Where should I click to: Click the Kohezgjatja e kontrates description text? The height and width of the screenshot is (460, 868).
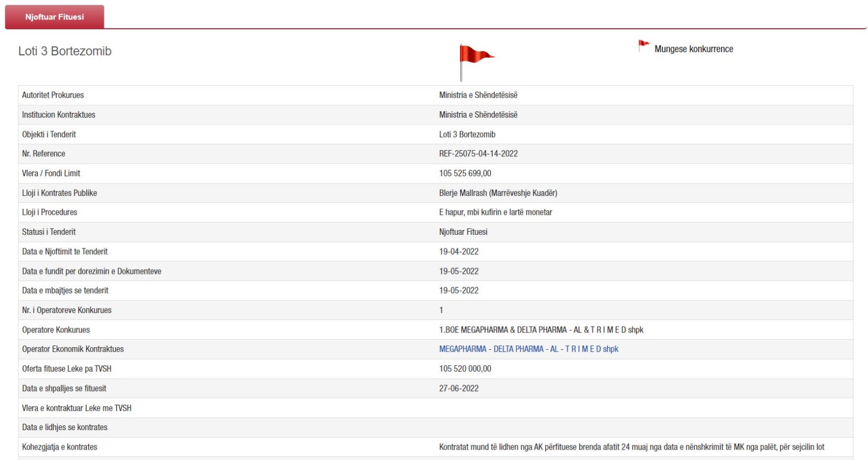tap(631, 447)
